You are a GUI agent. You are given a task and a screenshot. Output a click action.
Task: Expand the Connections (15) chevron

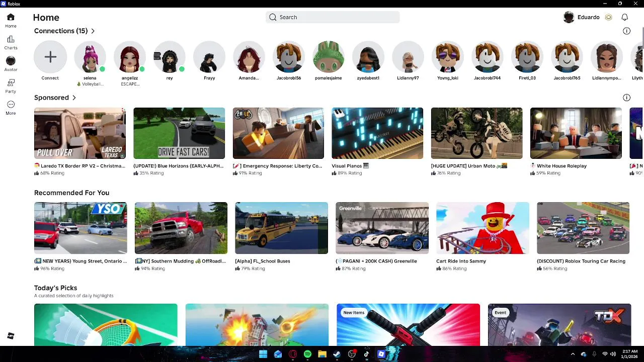coord(93,31)
